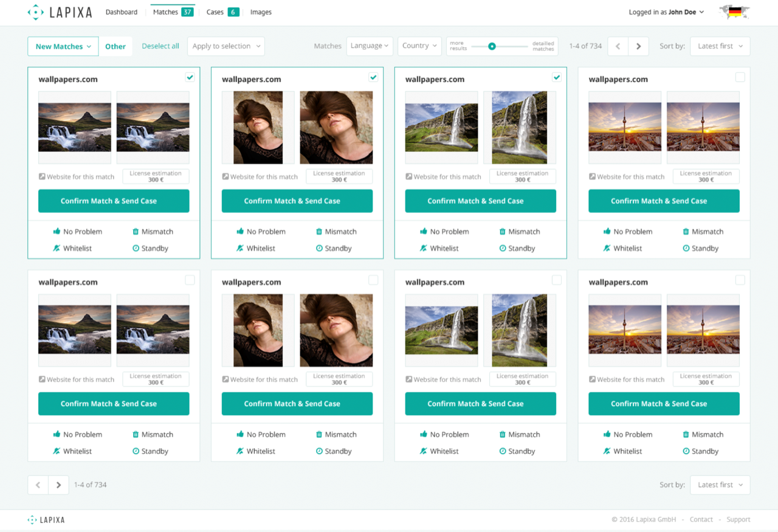This screenshot has height=532, width=778.
Task: Open the top Sort by Latest first dropdown
Action: 720,46
